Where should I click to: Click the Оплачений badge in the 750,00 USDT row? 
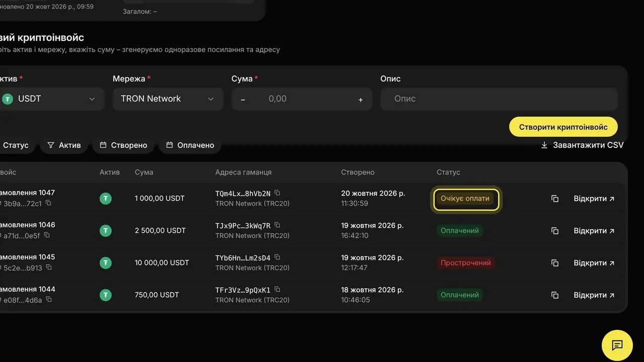click(460, 295)
